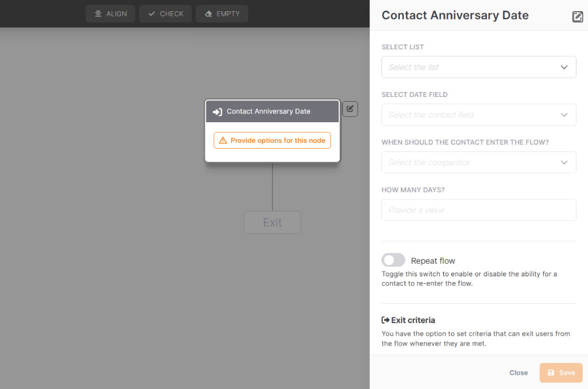Screen dimensions: 588x389
Task: Click the edit icon beside panel title
Action: [577, 17]
